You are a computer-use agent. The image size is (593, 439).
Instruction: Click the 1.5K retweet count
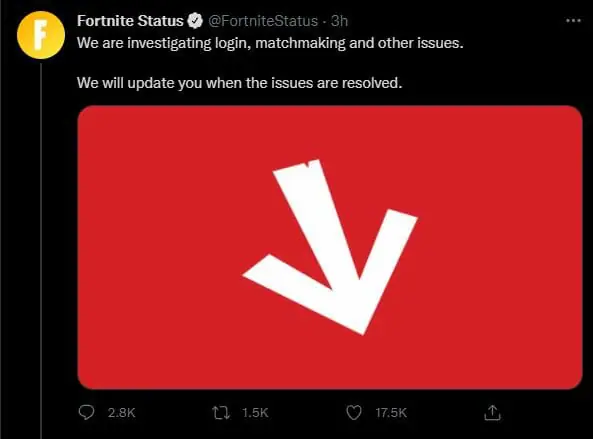tap(255, 413)
